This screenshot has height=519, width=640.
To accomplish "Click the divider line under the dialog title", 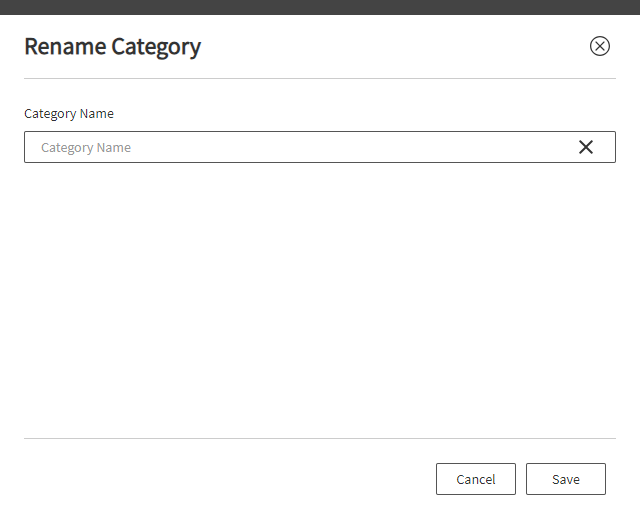I will pos(320,78).
